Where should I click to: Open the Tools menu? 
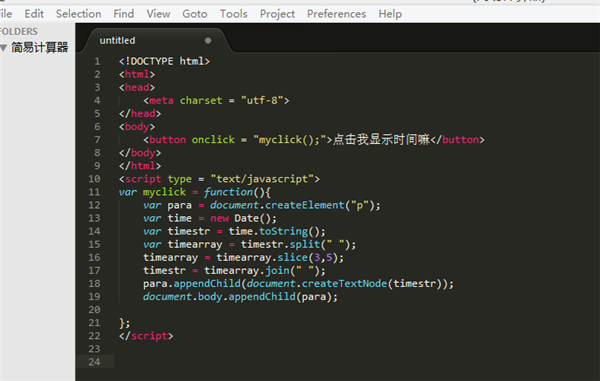[233, 14]
